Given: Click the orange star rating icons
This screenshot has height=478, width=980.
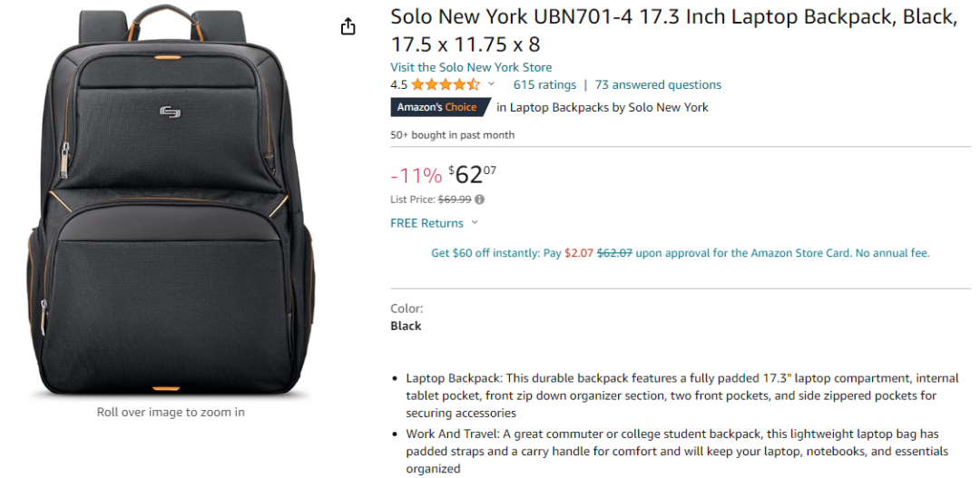Looking at the screenshot, I should point(445,84).
